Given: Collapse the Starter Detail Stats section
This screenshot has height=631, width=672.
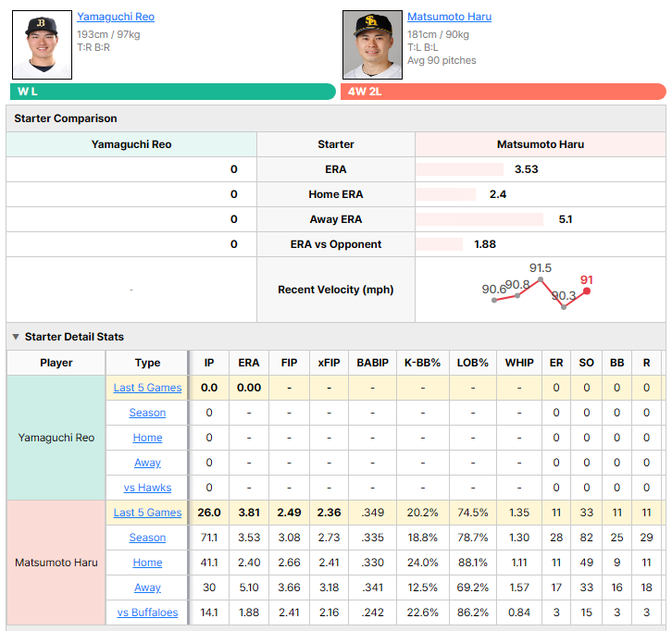Looking at the screenshot, I should click(16, 337).
